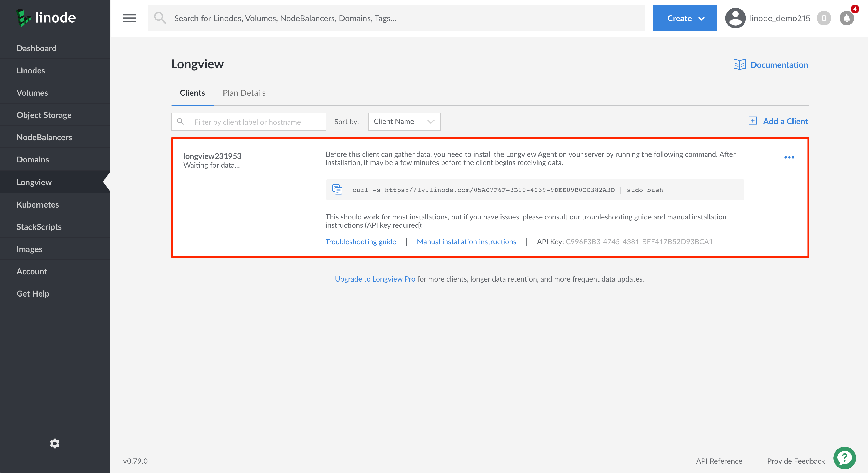
Task: Click the hamburger menu icon
Action: coord(129,18)
